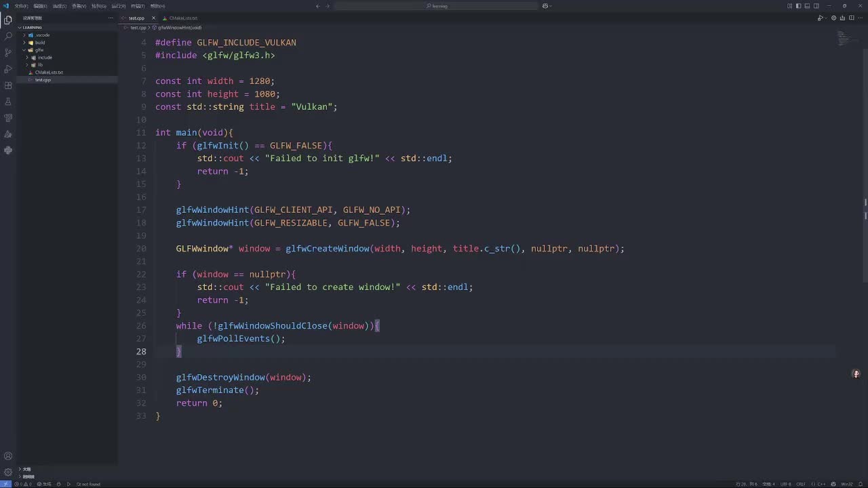Open the explorer panel ellipsis menu

111,18
